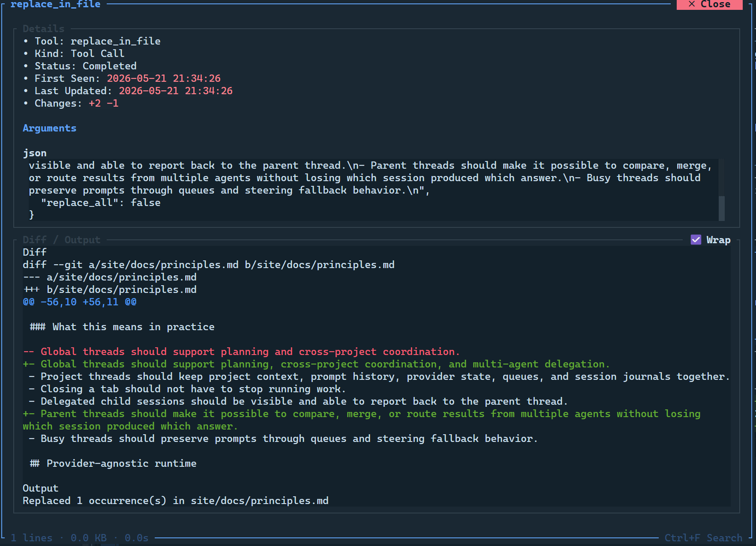Click the added green 'Parent threads should make' line
Image resolution: width=756 pixels, height=546 pixels.
pos(362,420)
